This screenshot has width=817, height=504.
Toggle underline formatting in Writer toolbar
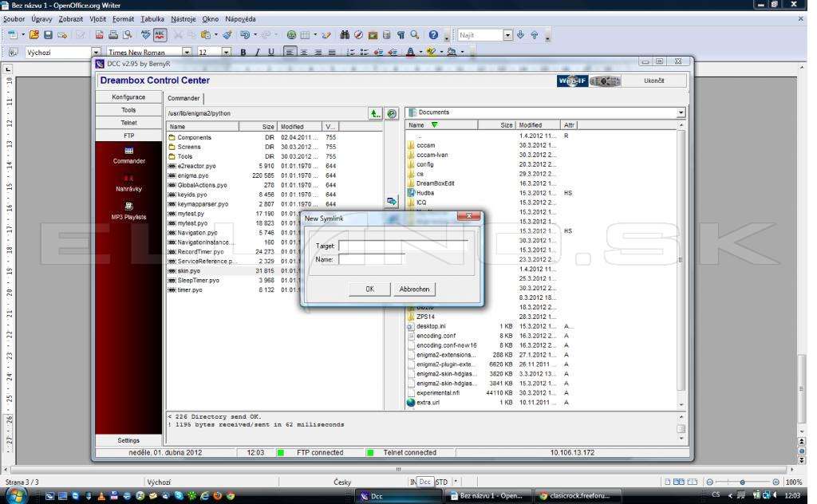click(271, 52)
